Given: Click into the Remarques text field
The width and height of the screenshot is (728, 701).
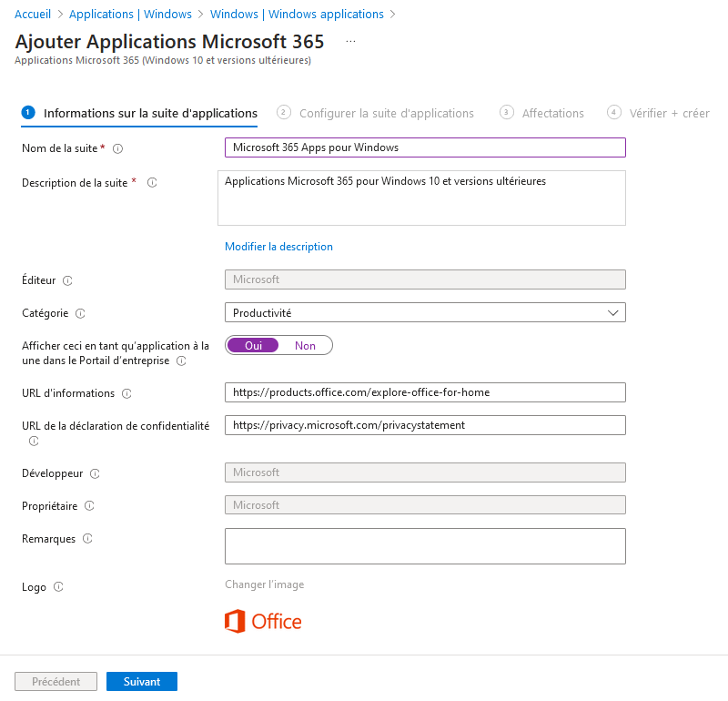Looking at the screenshot, I should tap(425, 546).
